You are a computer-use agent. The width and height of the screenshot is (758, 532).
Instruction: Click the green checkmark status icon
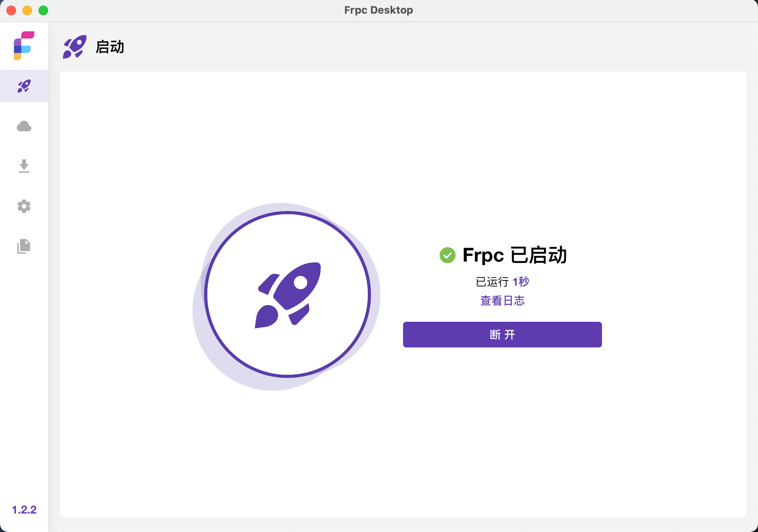[x=448, y=255]
